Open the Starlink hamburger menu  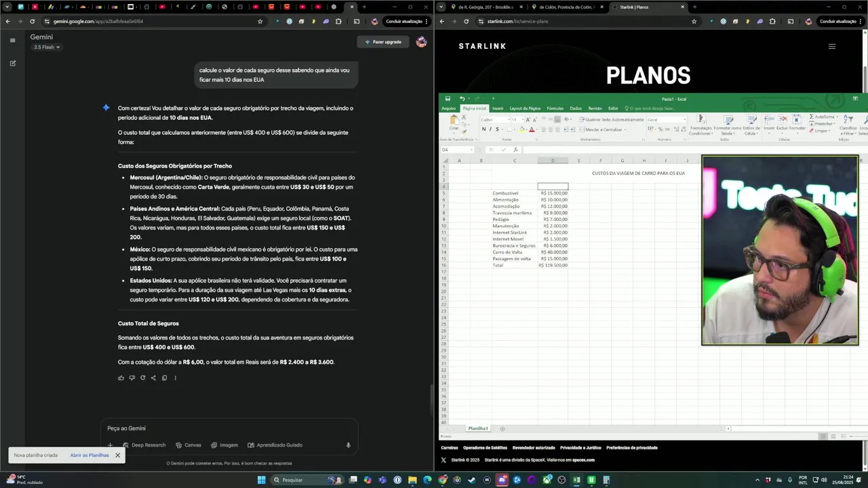[x=832, y=47]
